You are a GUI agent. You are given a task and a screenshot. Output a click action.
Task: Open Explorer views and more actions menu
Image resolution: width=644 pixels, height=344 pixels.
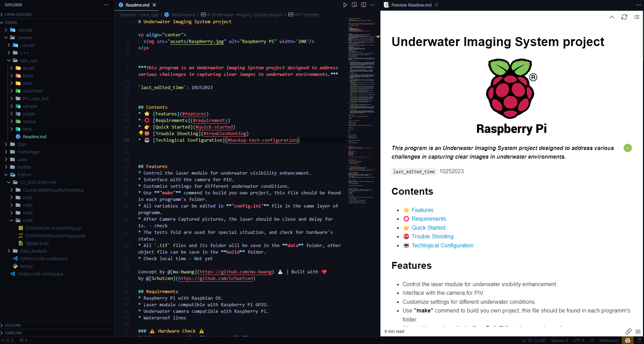106,5
